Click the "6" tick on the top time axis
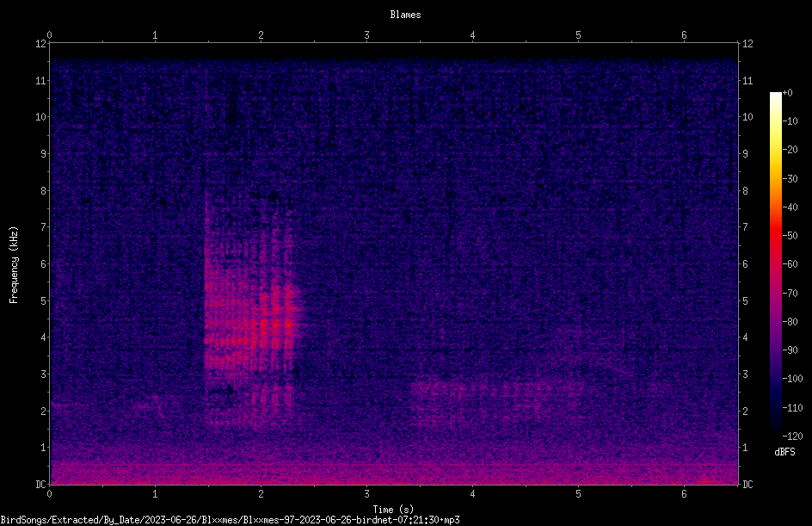The width and height of the screenshot is (812, 526). (x=684, y=34)
